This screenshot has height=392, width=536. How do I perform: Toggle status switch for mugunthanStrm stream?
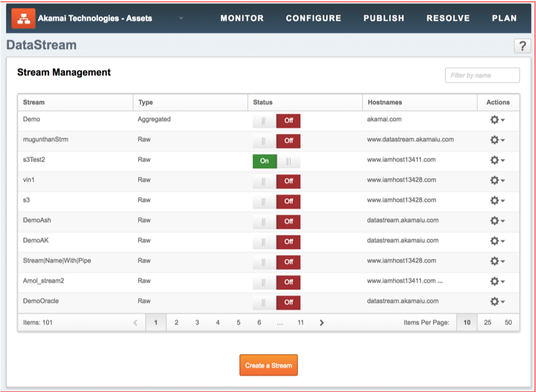[276, 140]
